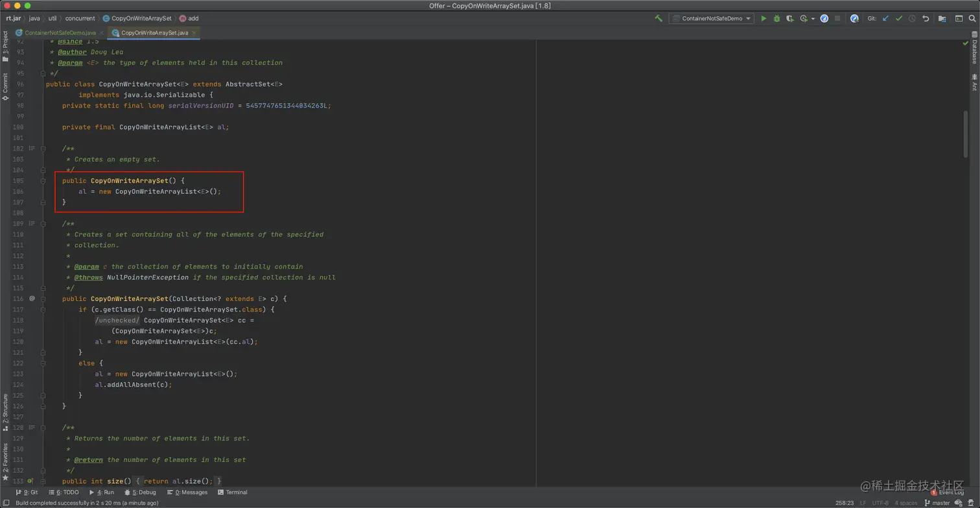Click the @ gutter icon at line 116
Screen dimensions: 980x508
point(32,298)
